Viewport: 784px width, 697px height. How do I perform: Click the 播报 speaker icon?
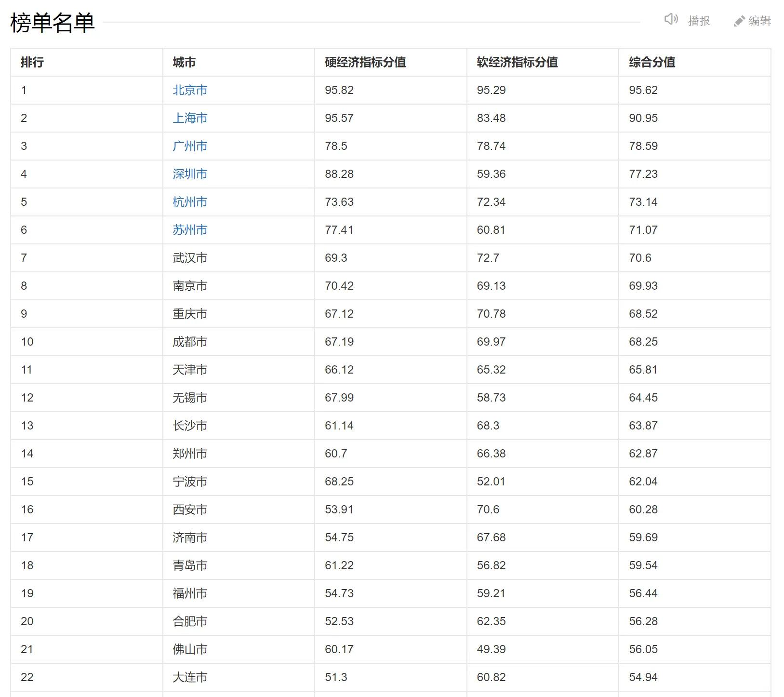click(x=671, y=19)
